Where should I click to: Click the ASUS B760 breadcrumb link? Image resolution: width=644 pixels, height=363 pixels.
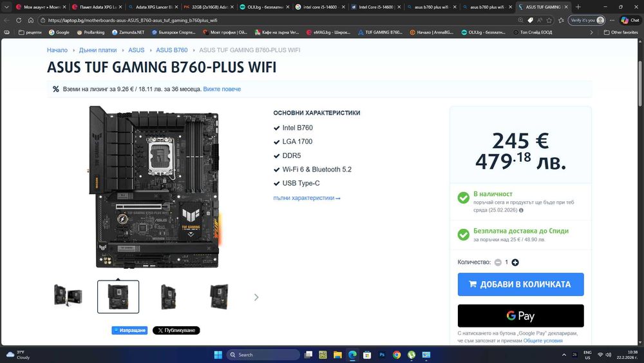point(172,50)
